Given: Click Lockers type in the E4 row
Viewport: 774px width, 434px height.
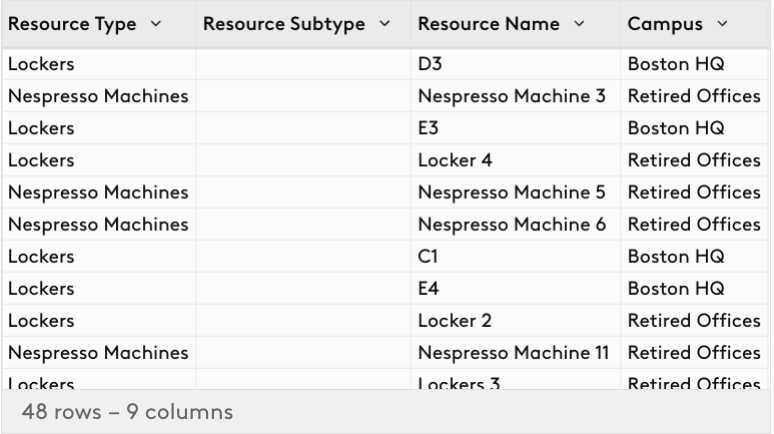Looking at the screenshot, I should pyautogui.click(x=41, y=288).
